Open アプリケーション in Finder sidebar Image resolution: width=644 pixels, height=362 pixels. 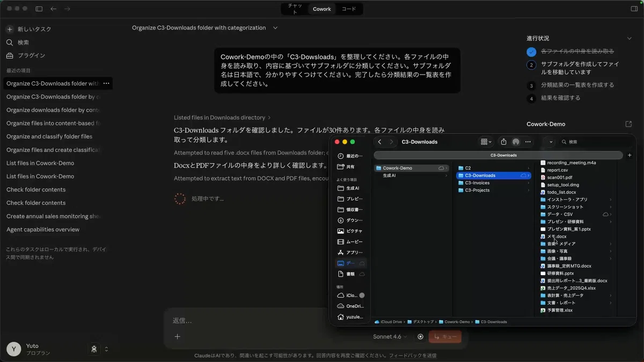click(x=350, y=253)
